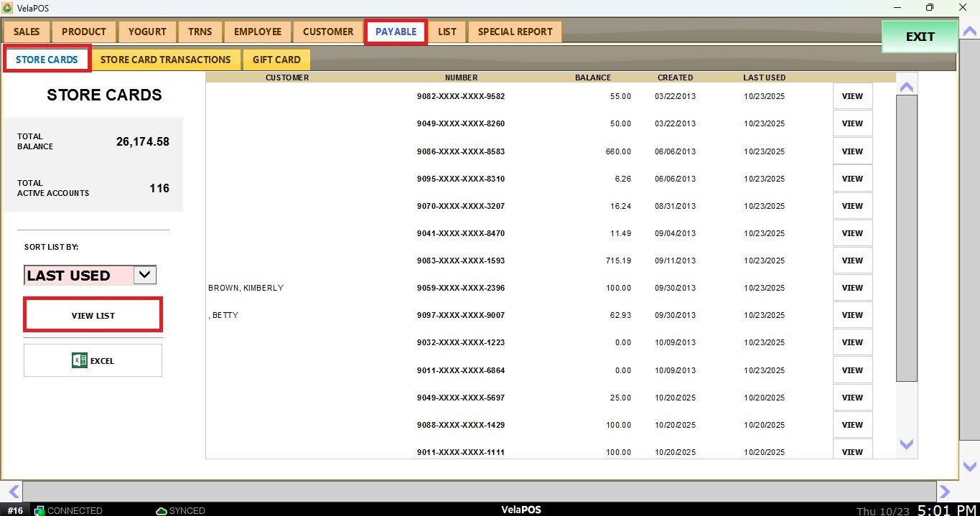Switch to the Store Card Transactions tab
This screenshot has height=516, width=980.
point(165,60)
